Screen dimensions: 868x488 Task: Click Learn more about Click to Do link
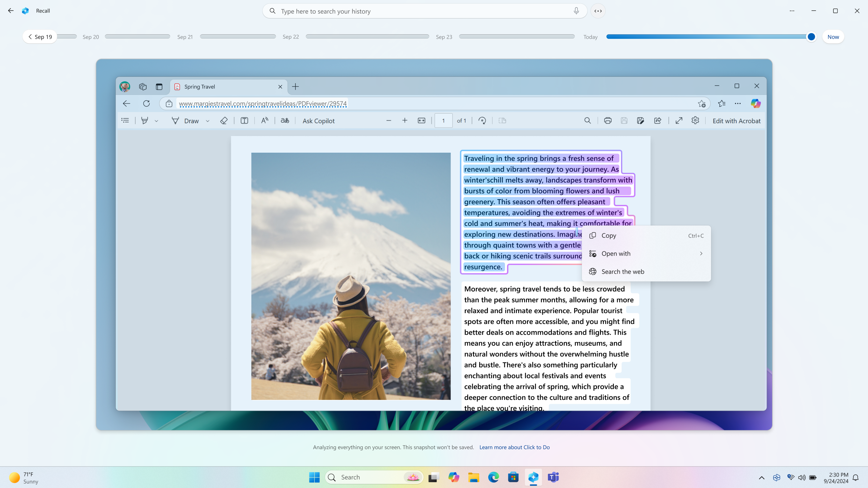514,447
